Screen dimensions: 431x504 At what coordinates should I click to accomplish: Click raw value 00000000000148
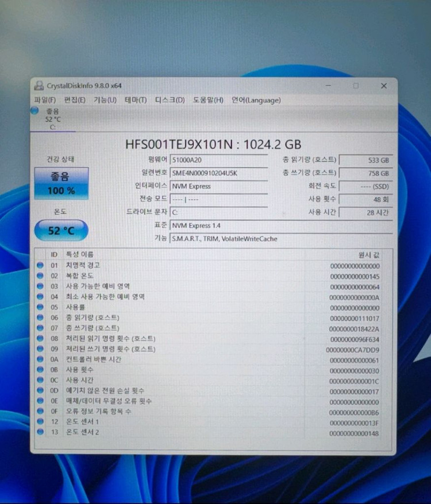(354, 433)
